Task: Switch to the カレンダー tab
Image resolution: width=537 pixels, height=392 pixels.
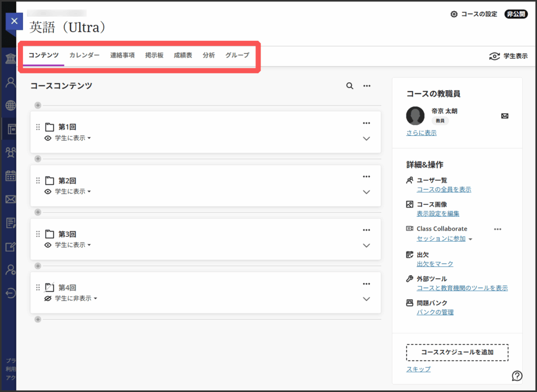Action: (x=84, y=55)
